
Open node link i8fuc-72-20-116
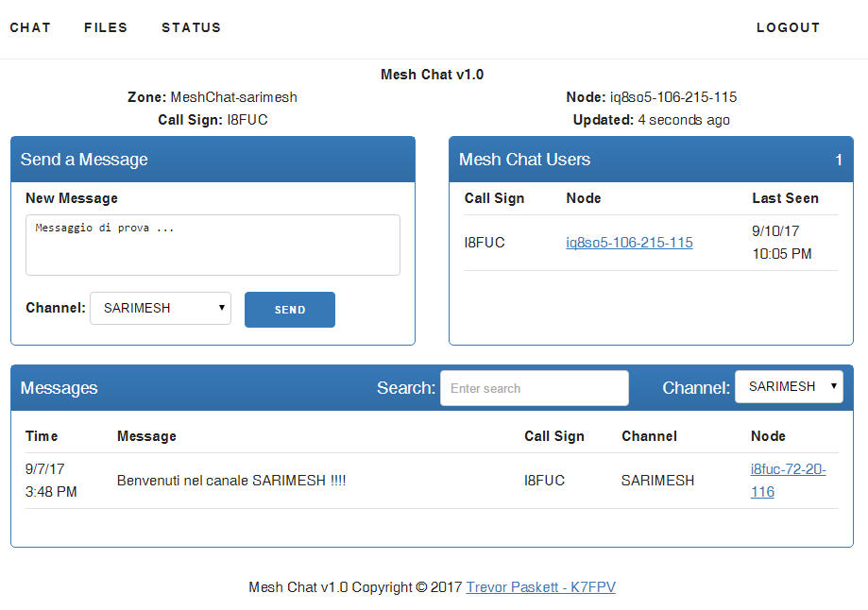coord(788,481)
